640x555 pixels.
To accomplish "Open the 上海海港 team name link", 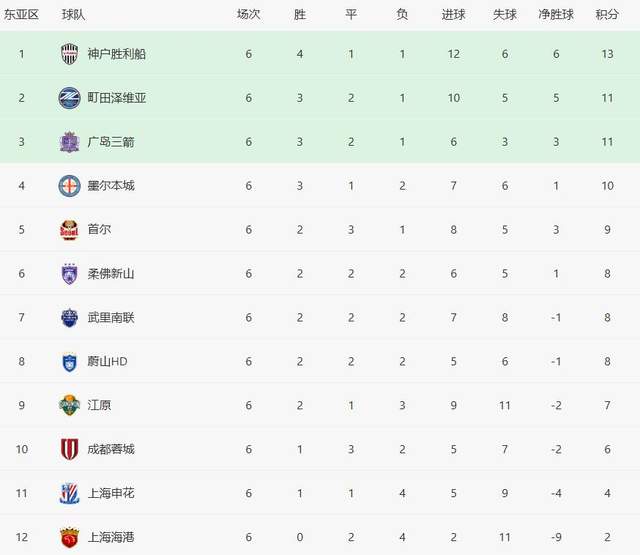I will click(110, 537).
